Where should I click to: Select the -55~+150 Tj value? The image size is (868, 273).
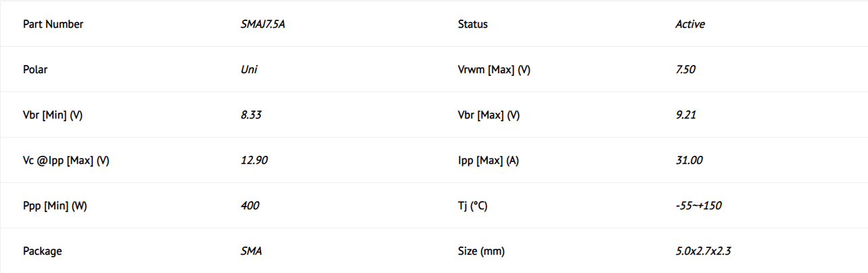point(698,206)
